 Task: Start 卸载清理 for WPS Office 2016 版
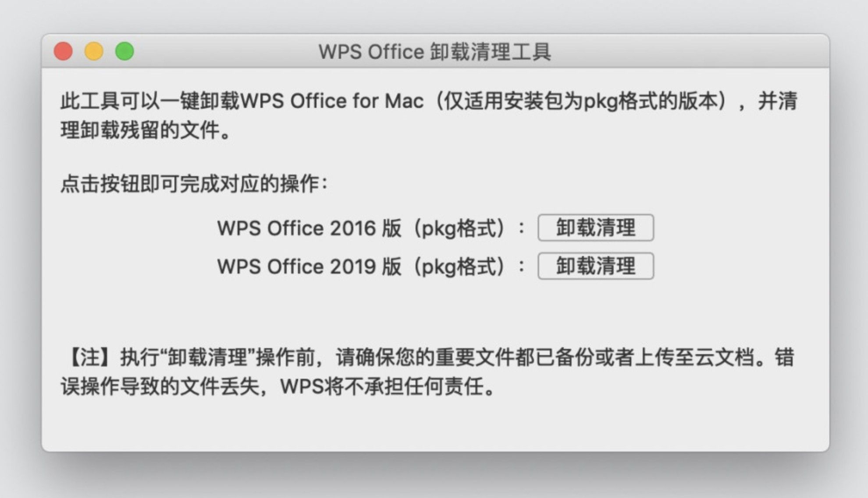point(596,228)
